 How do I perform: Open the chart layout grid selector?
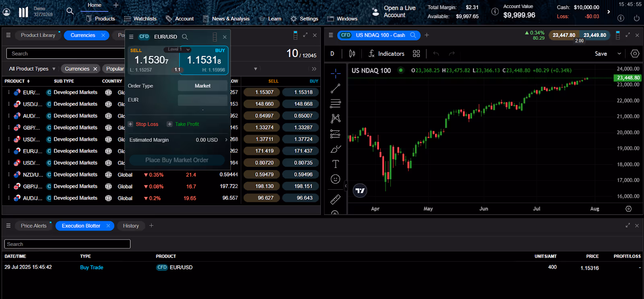(x=417, y=53)
